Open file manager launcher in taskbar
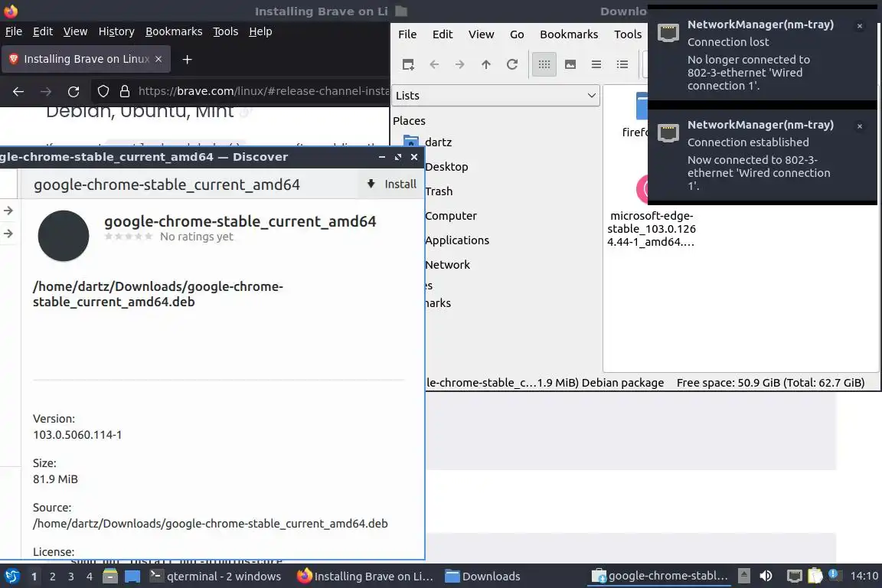This screenshot has width=882, height=588. (110, 577)
